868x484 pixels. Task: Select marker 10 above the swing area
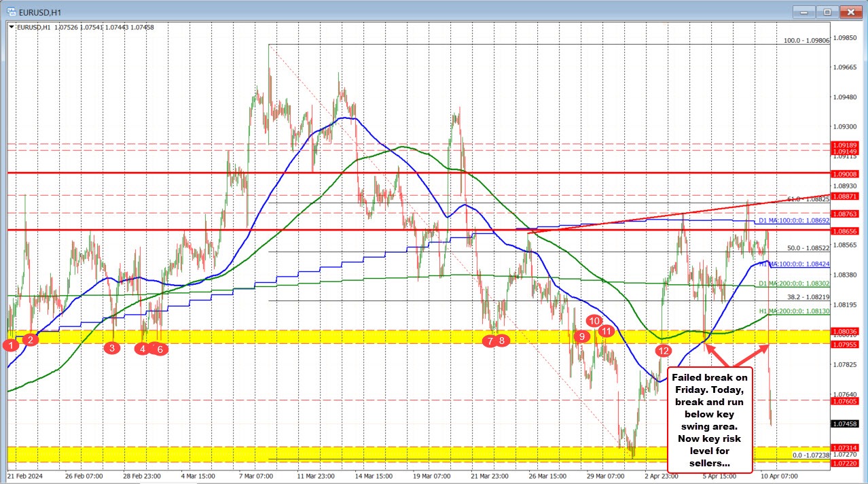[x=595, y=321]
